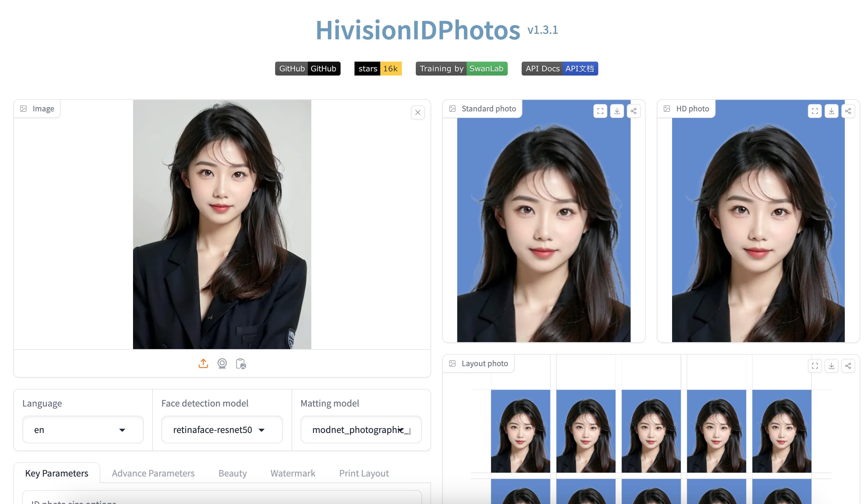View Layout photo in fullscreen
The image size is (865, 504).
click(815, 366)
